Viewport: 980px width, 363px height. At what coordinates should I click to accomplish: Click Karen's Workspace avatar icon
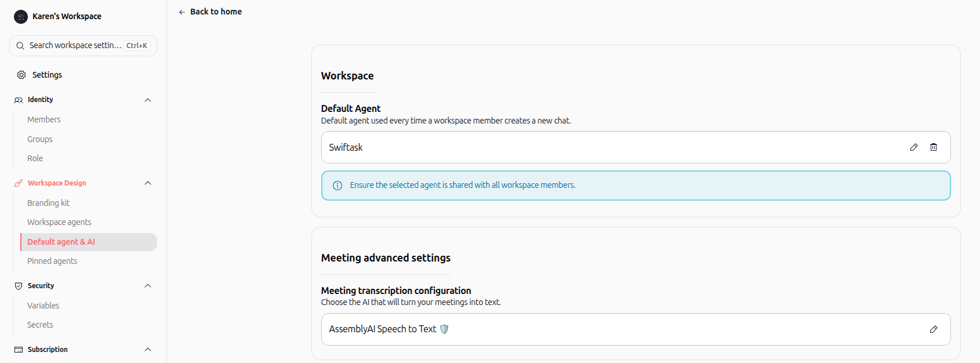[21, 17]
